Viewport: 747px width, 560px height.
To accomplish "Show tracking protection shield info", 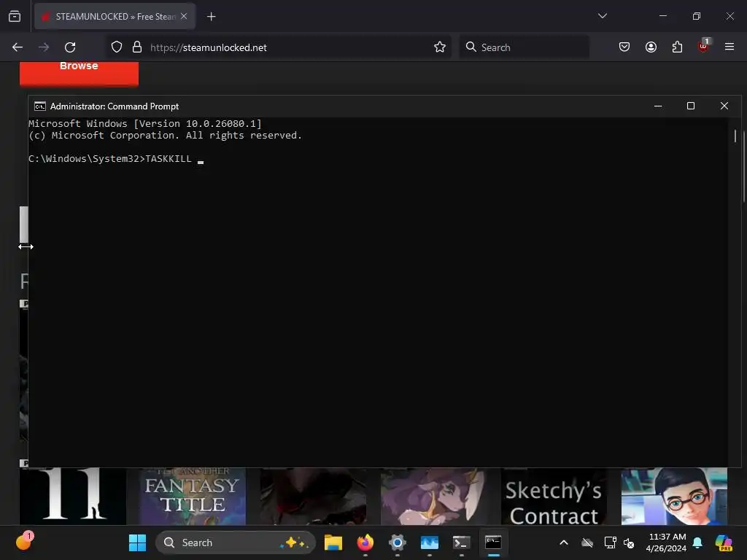I will pyautogui.click(x=117, y=47).
